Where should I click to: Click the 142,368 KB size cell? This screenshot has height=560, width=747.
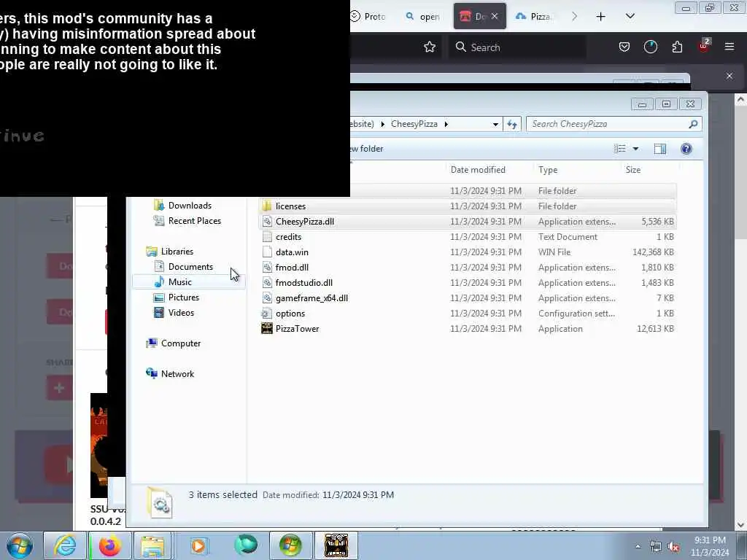point(653,252)
